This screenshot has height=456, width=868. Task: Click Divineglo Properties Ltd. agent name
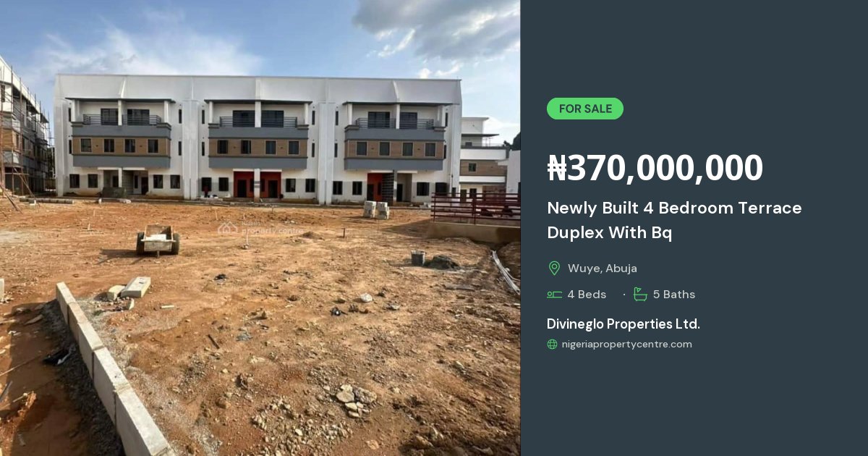click(624, 324)
